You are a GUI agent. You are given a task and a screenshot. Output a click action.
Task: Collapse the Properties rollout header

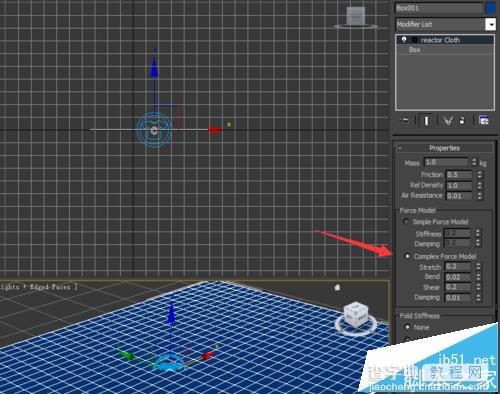pyautogui.click(x=445, y=148)
